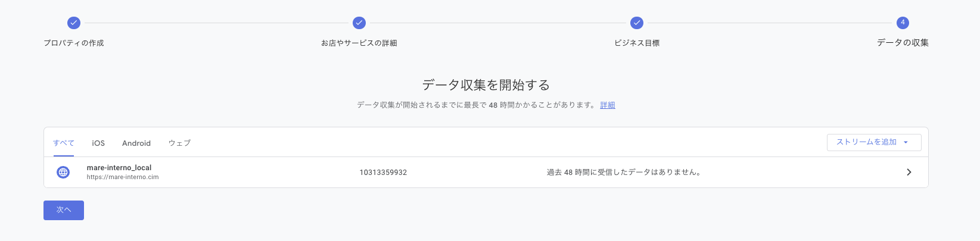The width and height of the screenshot is (980, 241).
Task: Click the https://mare-interno.cim URL text
Action: coord(123,177)
